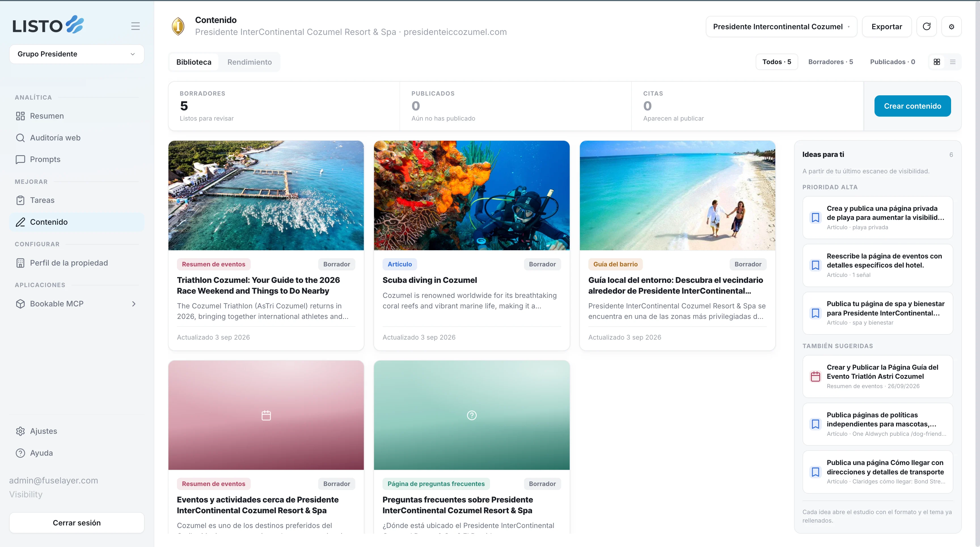Image resolution: width=980 pixels, height=547 pixels.
Task: Open Auditoría web from the sidebar
Action: (x=77, y=138)
